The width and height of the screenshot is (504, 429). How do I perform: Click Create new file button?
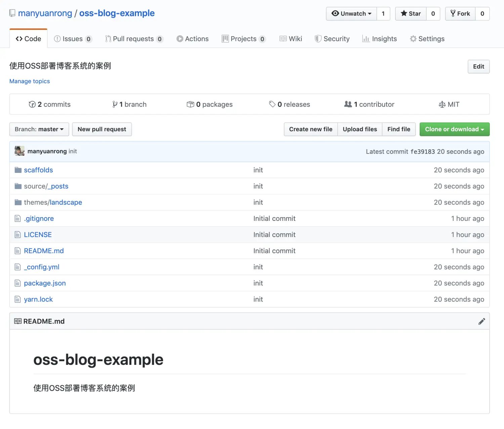click(x=311, y=129)
